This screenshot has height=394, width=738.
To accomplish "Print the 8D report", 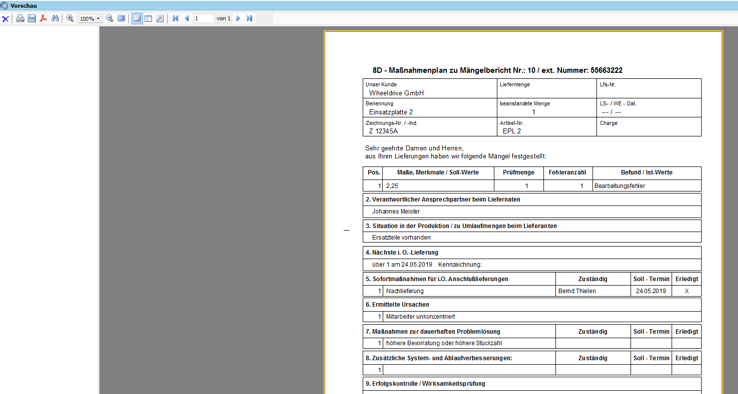I will click(20, 19).
